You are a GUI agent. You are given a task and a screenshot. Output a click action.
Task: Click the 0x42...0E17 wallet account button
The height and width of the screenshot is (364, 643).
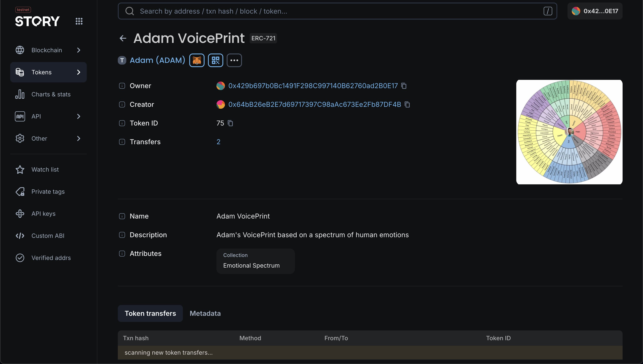coord(595,11)
